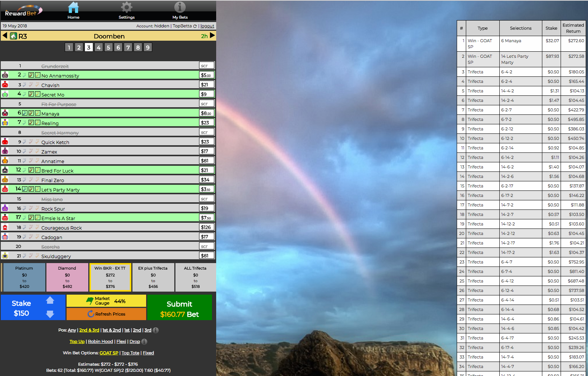This screenshot has width=588, height=376.
Task: Click the jockey silks of Final Zero
Action: coord(5,179)
